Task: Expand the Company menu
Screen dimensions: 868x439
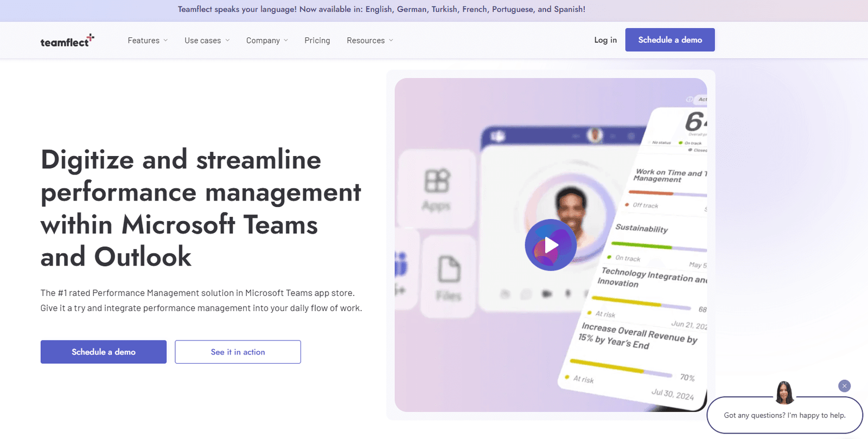Action: pos(267,41)
